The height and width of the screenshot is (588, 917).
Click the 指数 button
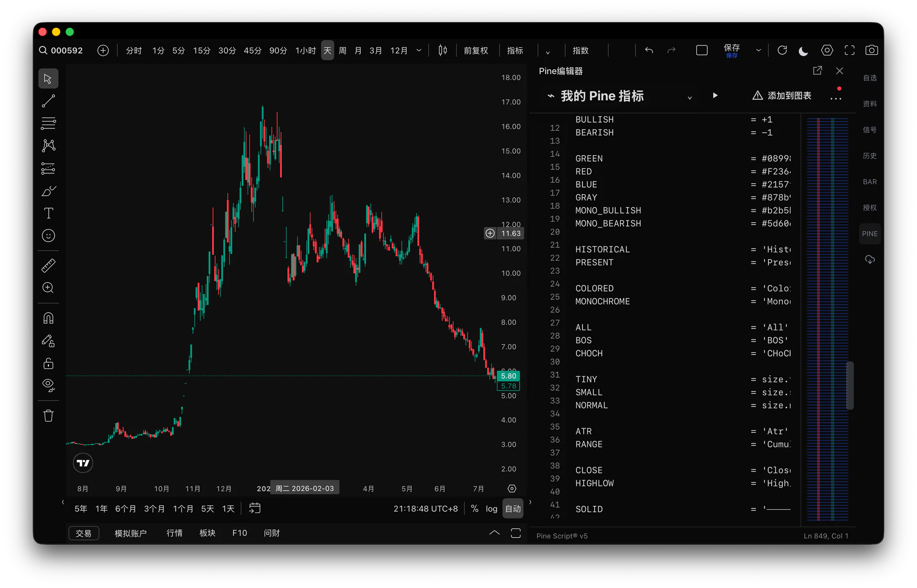click(580, 51)
